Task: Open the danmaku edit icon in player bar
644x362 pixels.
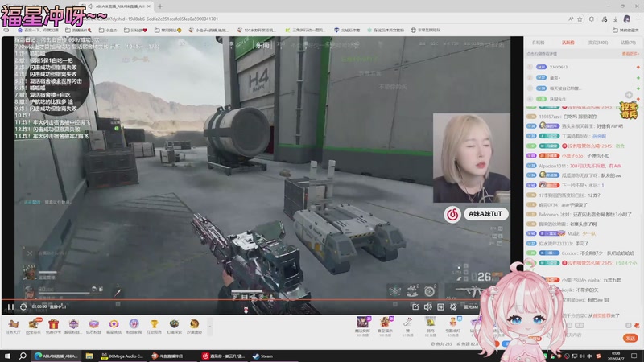Action: pos(415,306)
